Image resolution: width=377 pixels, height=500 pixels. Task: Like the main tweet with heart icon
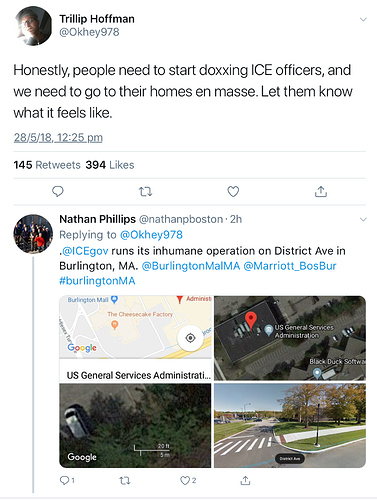tap(233, 191)
